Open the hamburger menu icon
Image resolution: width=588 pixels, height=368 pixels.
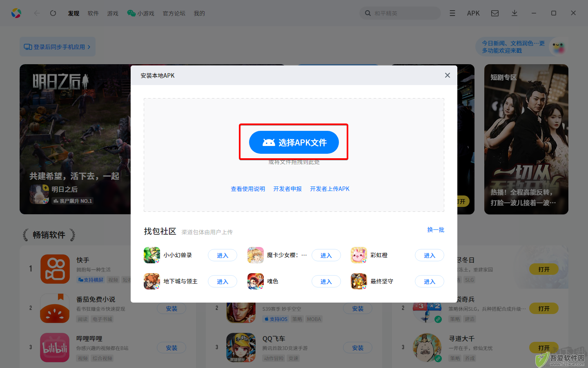[x=452, y=13]
